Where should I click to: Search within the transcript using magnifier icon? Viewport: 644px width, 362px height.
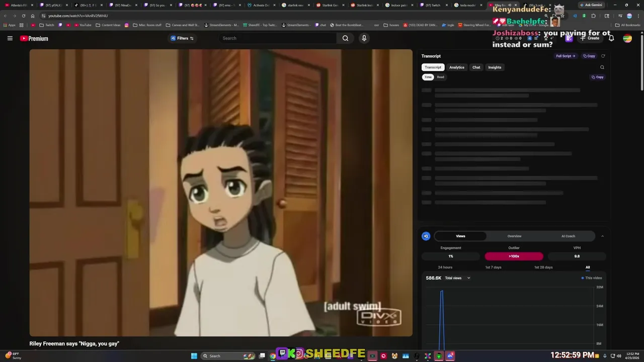(602, 67)
